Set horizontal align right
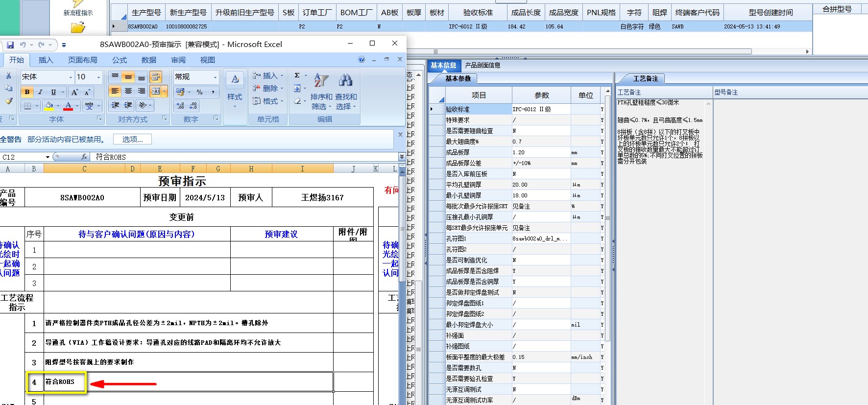This screenshot has width=868, height=405. tap(142, 91)
